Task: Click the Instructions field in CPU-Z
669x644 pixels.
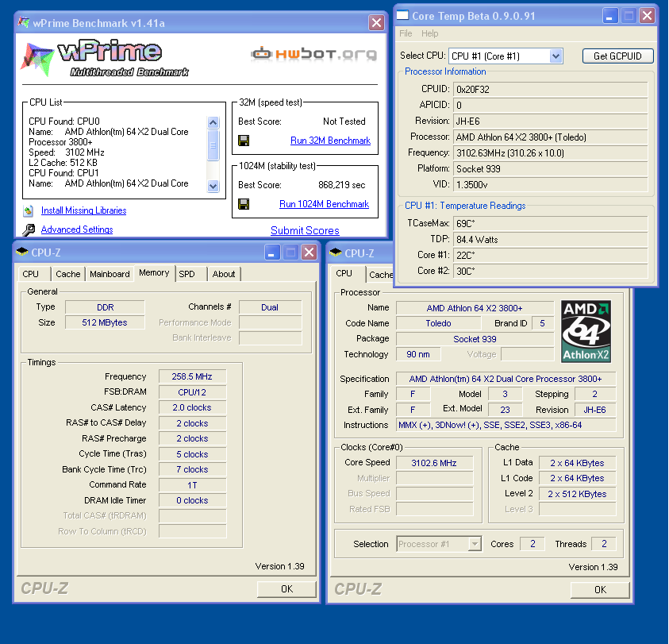Action: pos(506,425)
